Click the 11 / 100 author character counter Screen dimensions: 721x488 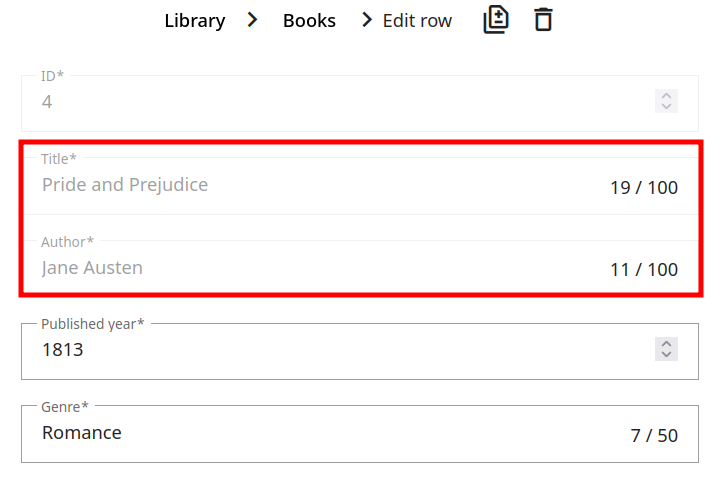[x=644, y=270]
